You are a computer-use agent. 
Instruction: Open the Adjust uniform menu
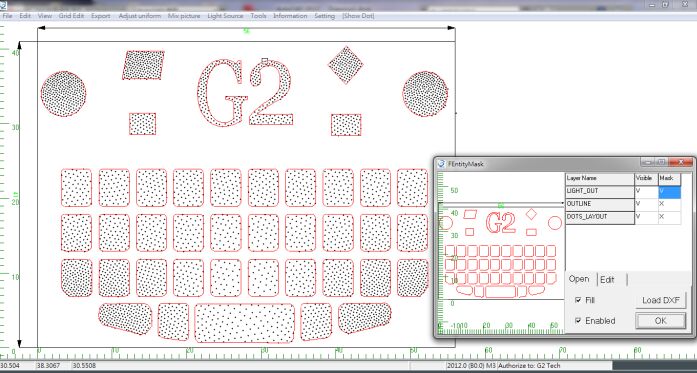pos(140,16)
